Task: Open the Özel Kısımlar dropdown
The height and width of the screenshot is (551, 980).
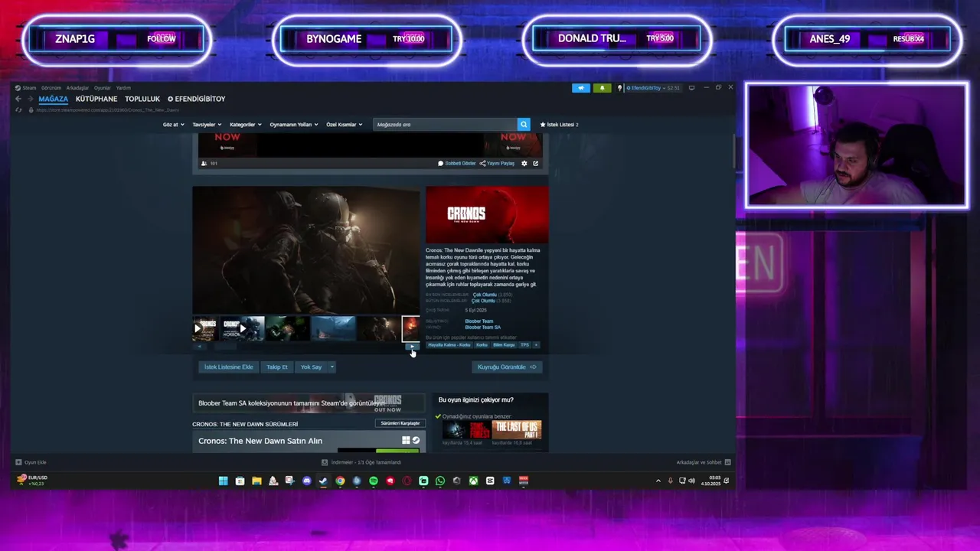Action: (x=345, y=124)
